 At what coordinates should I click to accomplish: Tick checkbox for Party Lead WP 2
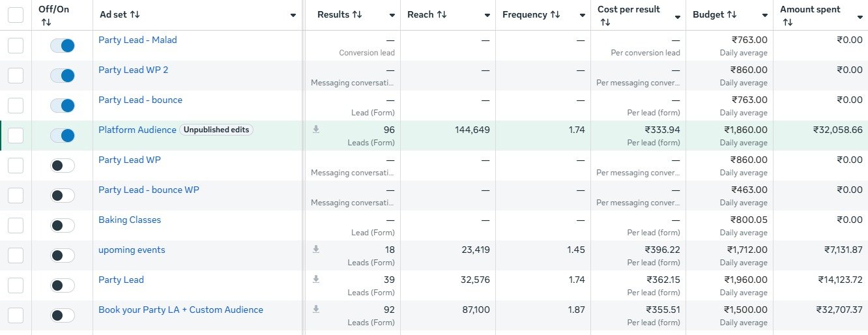[x=16, y=76]
